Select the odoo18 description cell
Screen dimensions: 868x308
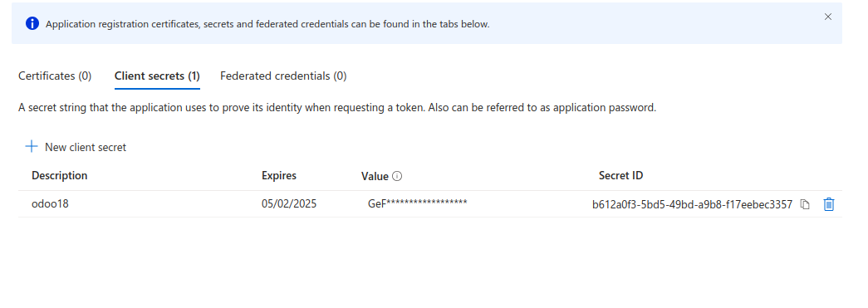point(50,204)
